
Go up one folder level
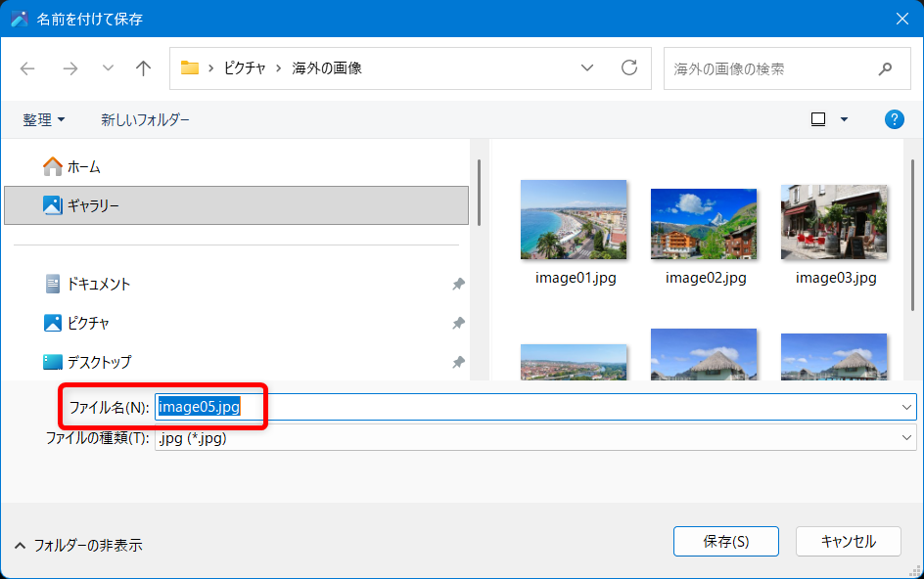click(143, 68)
